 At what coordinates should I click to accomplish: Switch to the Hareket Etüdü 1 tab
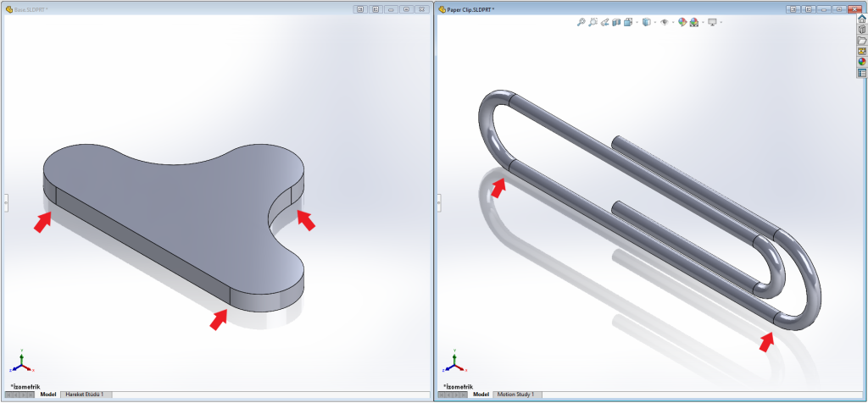point(84,395)
